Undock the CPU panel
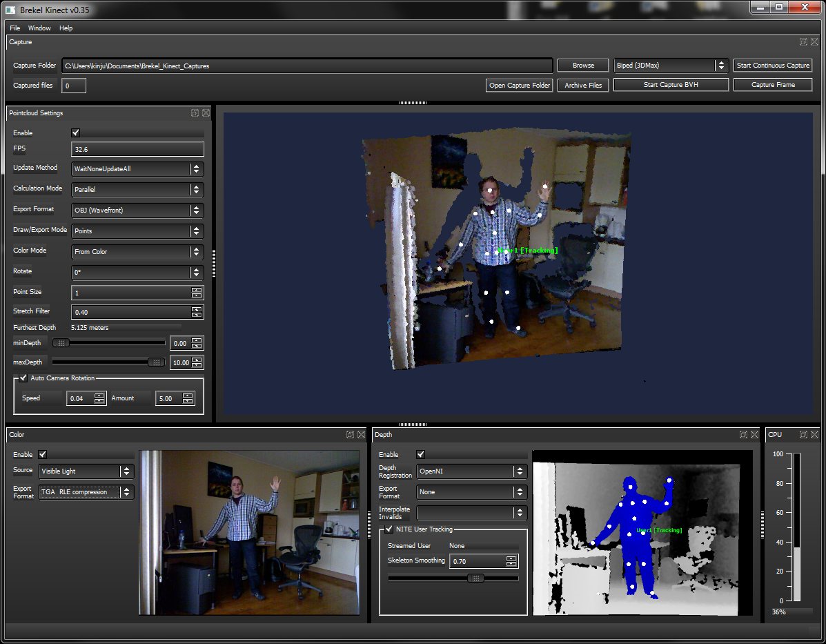The image size is (826, 644). [803, 434]
